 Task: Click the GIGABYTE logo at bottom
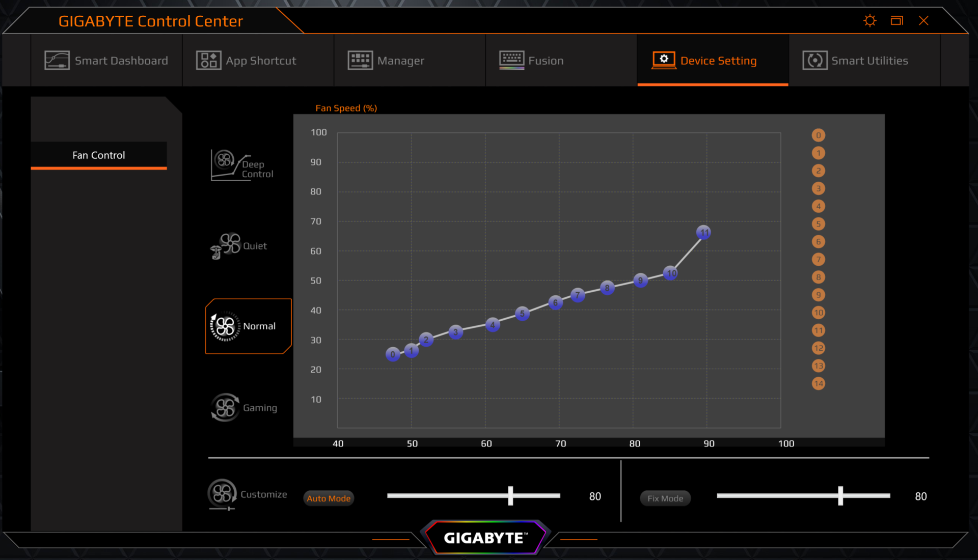click(x=484, y=538)
